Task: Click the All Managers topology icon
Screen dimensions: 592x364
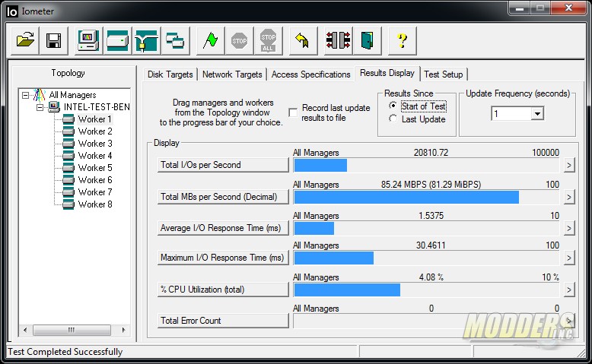Action: 40,95
